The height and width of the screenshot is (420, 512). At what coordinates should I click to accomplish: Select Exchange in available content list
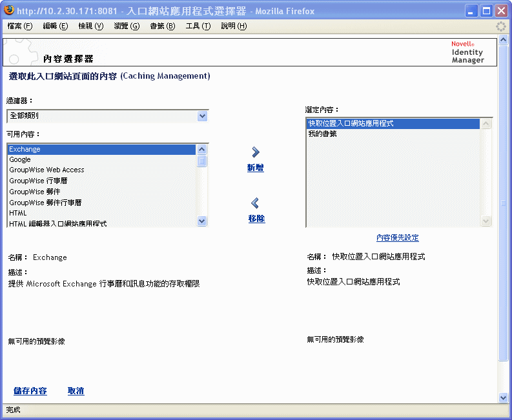coord(101,149)
